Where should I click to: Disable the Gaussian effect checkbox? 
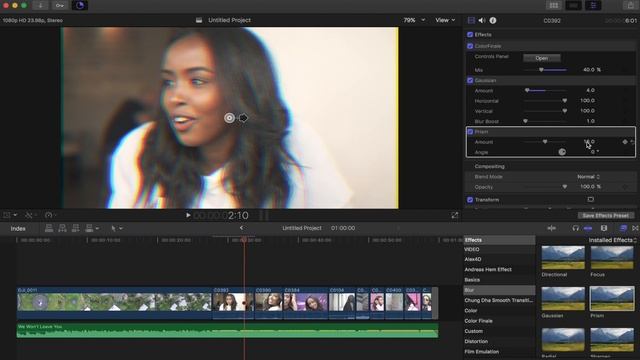coord(470,80)
